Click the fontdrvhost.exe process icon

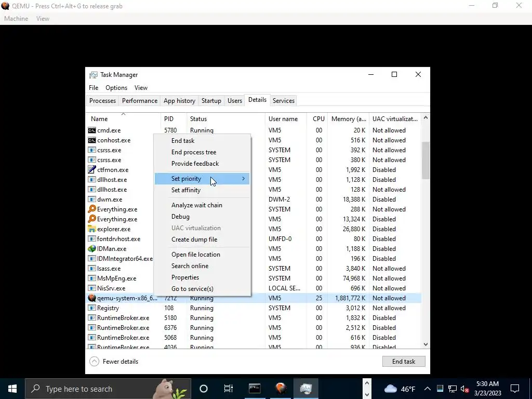click(x=91, y=239)
